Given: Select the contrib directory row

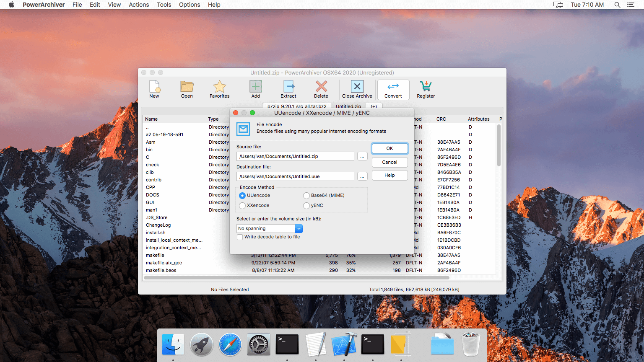Looking at the screenshot, I should (x=153, y=180).
